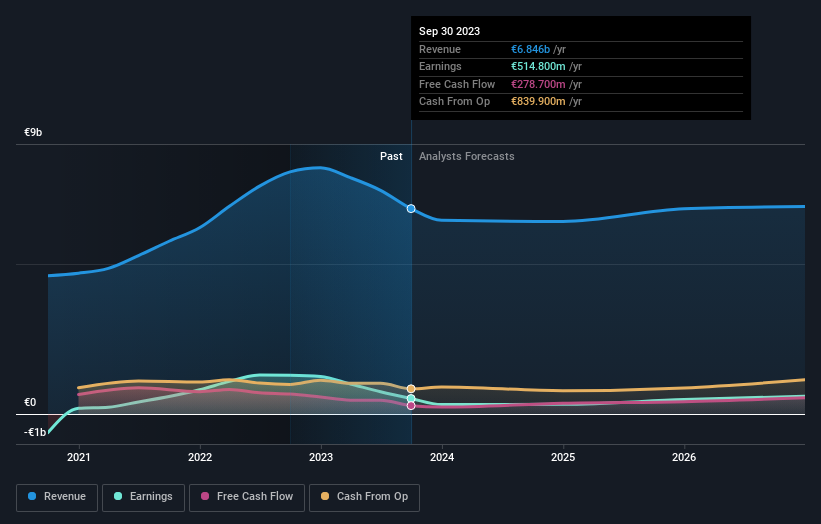Click the 2023 x-axis label
This screenshot has height=524, width=821.
(321, 458)
